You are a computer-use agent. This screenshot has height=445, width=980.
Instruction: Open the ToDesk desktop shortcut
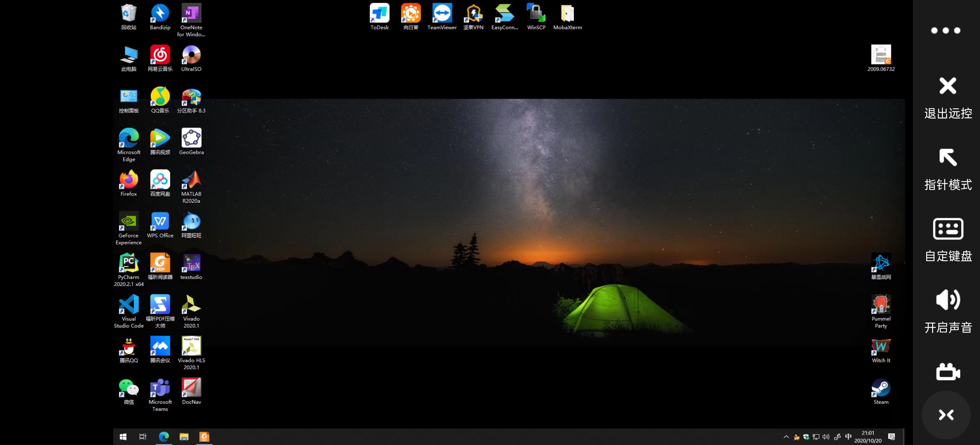coord(379,17)
